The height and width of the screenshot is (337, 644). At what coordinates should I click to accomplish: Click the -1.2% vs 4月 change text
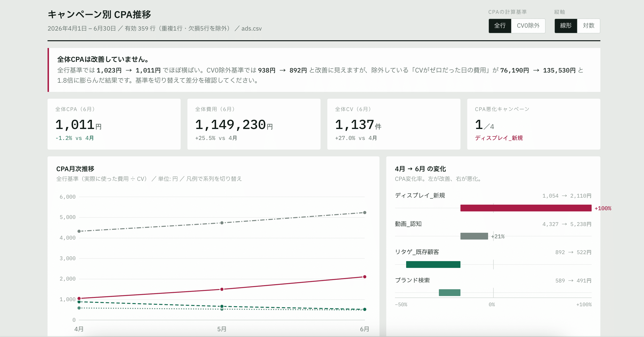pyautogui.click(x=74, y=138)
